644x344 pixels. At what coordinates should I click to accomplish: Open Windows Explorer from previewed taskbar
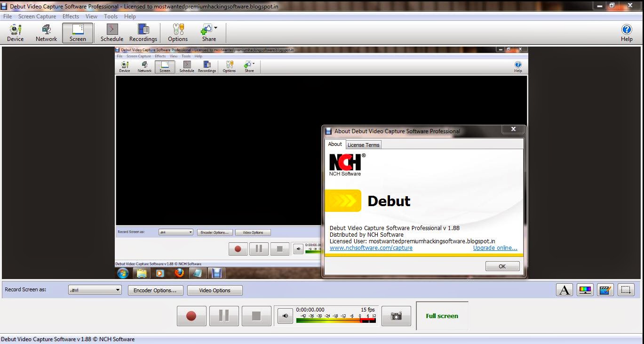[142, 273]
